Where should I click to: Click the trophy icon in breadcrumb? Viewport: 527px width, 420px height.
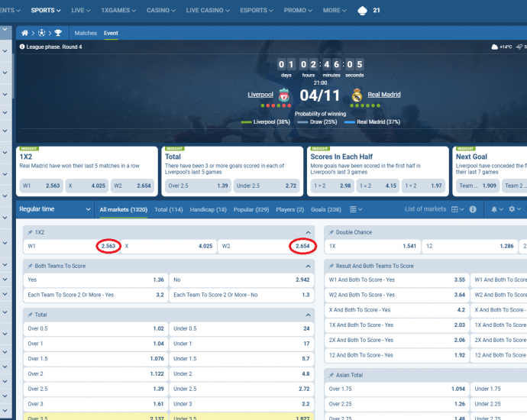click(57, 34)
